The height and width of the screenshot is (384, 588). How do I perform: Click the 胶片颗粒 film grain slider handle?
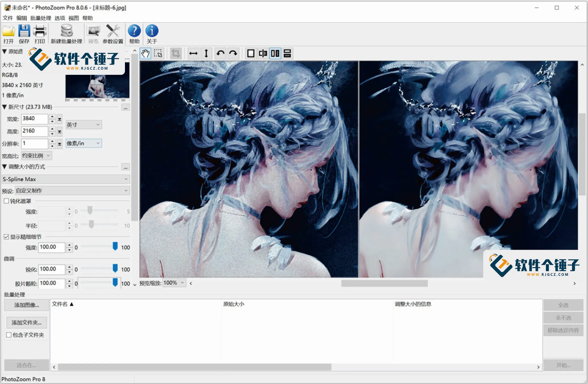coord(115,282)
